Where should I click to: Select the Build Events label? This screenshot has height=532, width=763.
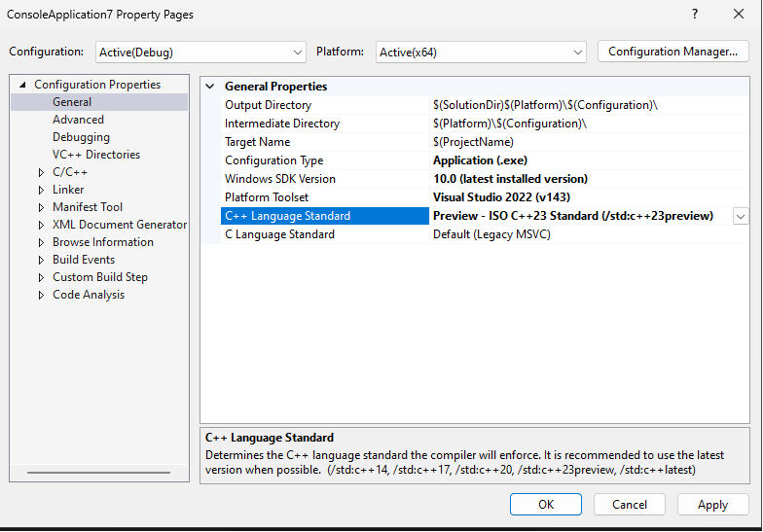[84, 260]
